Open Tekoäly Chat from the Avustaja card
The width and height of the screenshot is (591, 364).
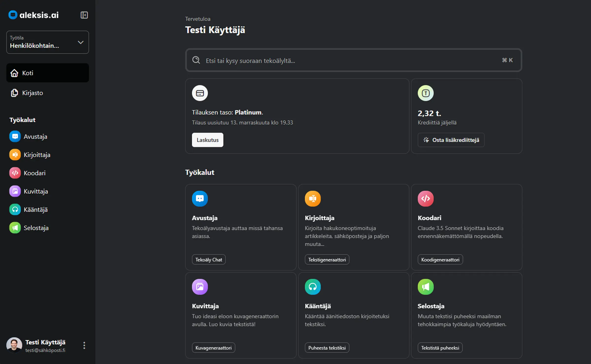pos(209,259)
